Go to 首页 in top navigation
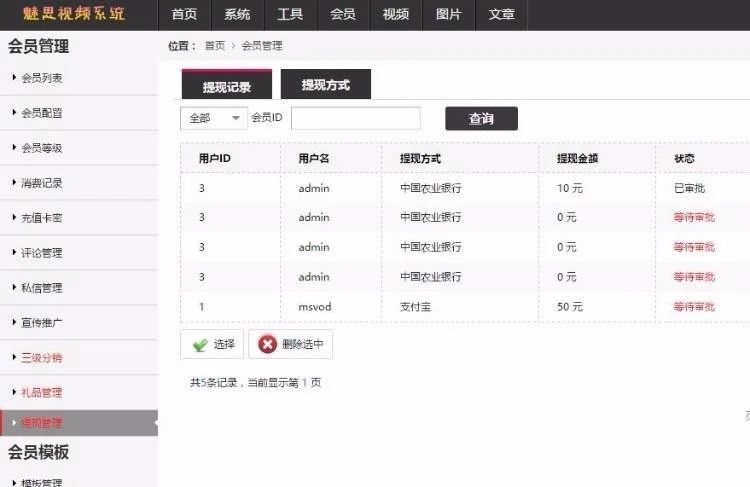The width and height of the screenshot is (750, 487). tap(184, 14)
